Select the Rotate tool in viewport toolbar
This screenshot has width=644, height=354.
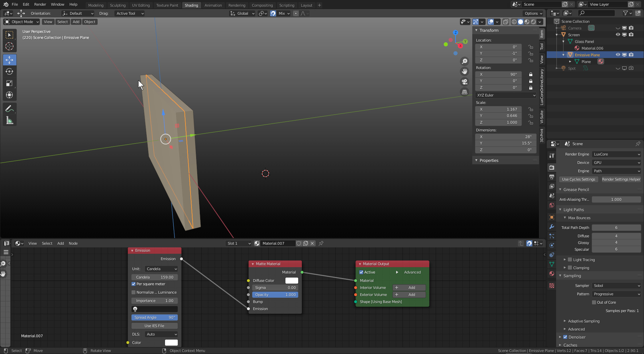point(9,72)
